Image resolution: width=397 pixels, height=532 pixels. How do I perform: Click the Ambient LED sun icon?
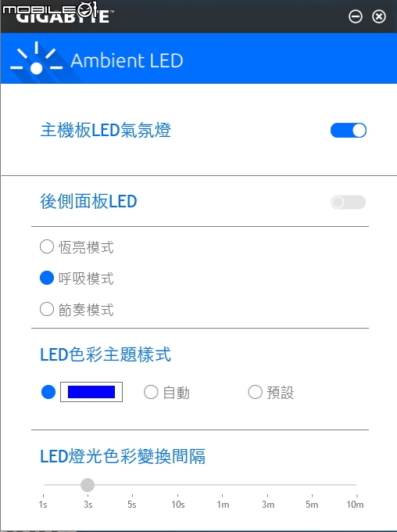(36, 58)
